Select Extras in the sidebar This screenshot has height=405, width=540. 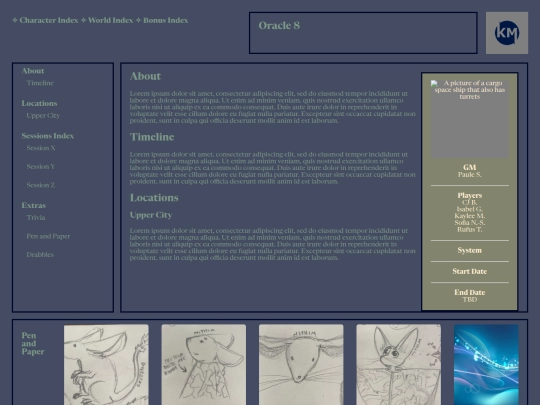(33, 206)
